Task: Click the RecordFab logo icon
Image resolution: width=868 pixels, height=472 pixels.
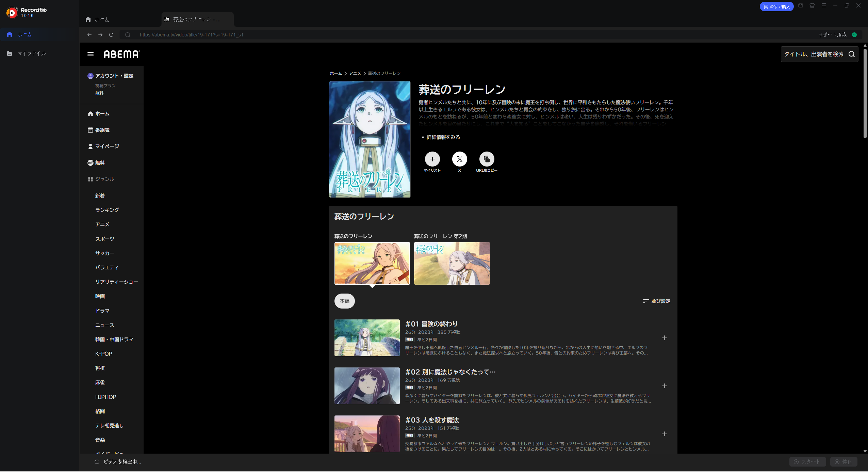Action: click(12, 13)
